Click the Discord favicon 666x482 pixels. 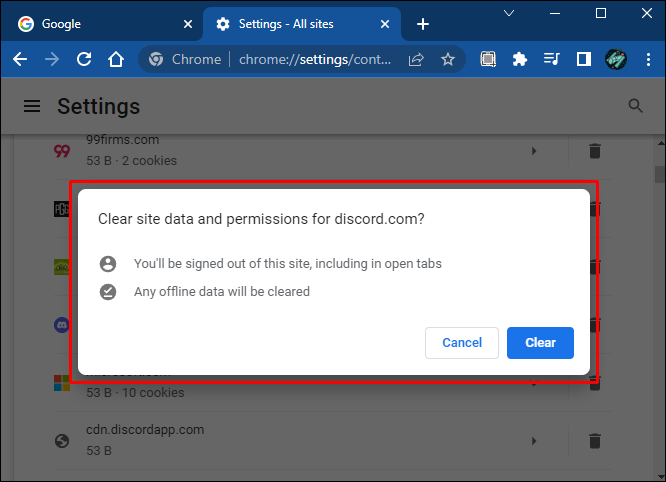[62, 325]
